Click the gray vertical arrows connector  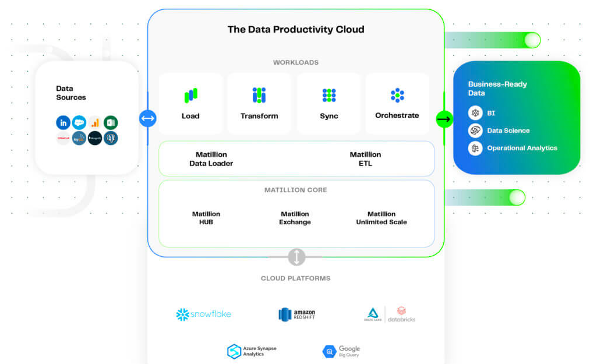296,257
